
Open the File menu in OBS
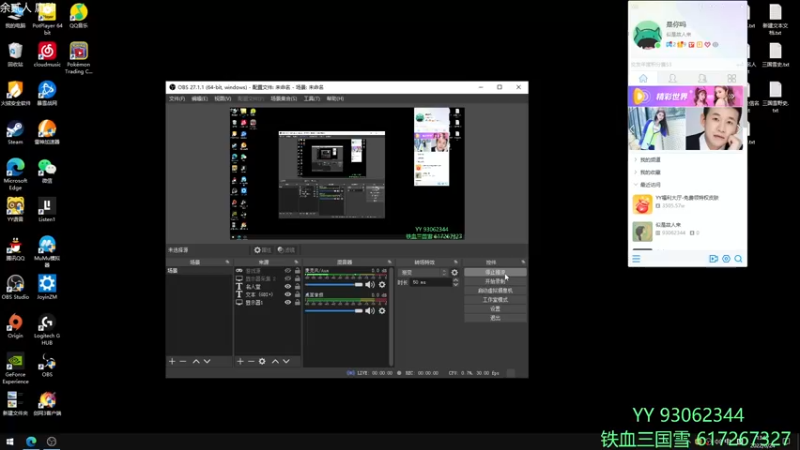coord(177,98)
